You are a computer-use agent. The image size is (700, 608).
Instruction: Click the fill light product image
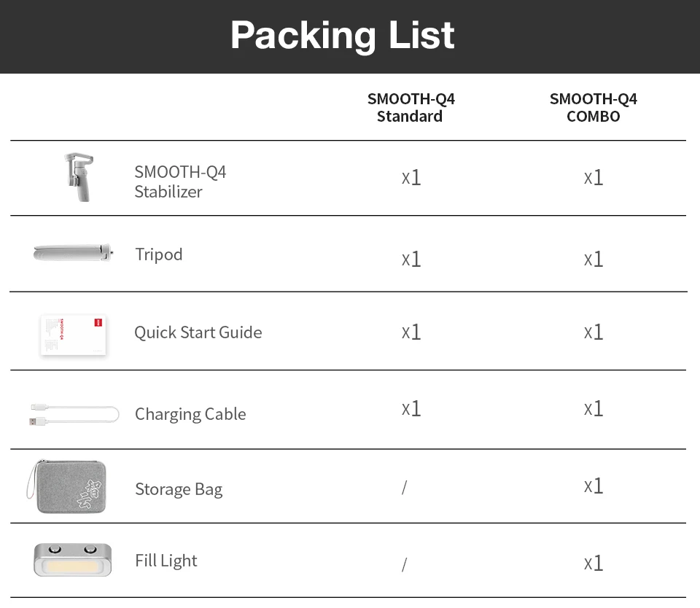pyautogui.click(x=72, y=560)
